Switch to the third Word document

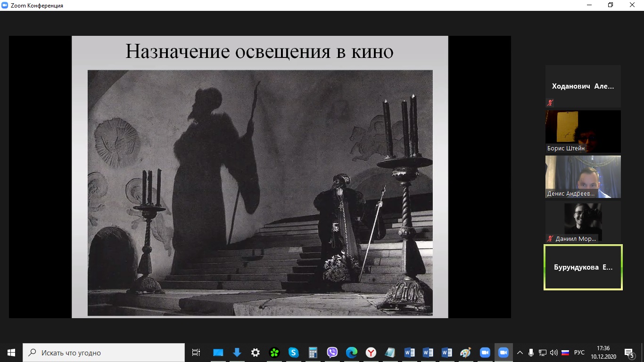click(x=447, y=353)
